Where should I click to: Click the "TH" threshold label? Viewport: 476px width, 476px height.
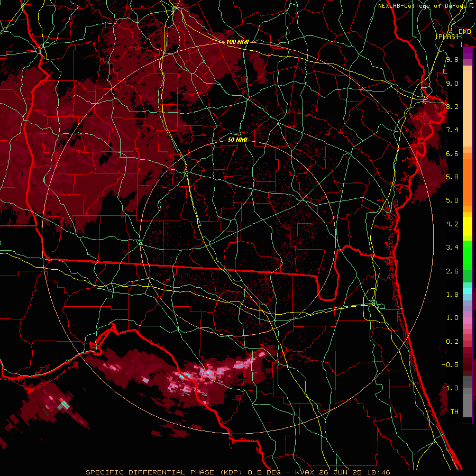click(454, 412)
